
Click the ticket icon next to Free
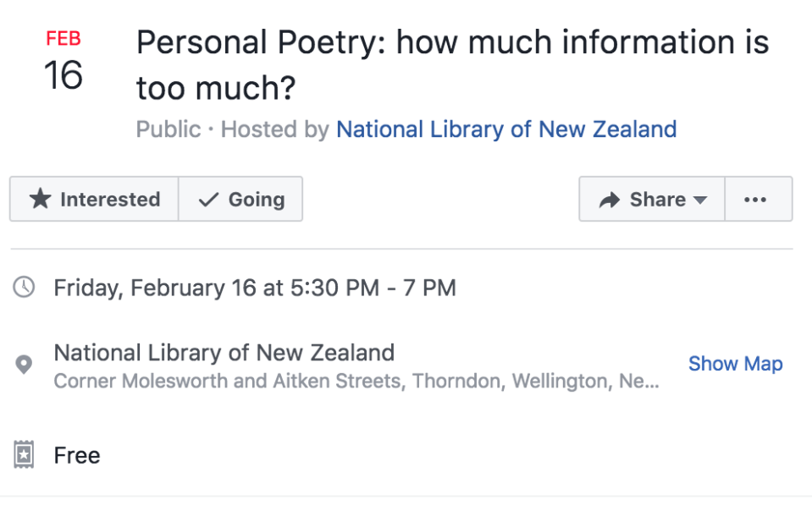(x=24, y=455)
